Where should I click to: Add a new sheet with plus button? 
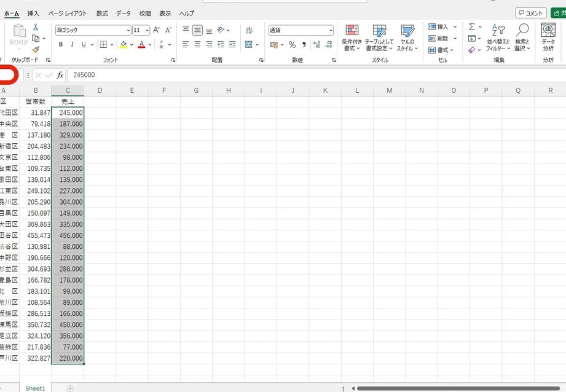point(70,388)
